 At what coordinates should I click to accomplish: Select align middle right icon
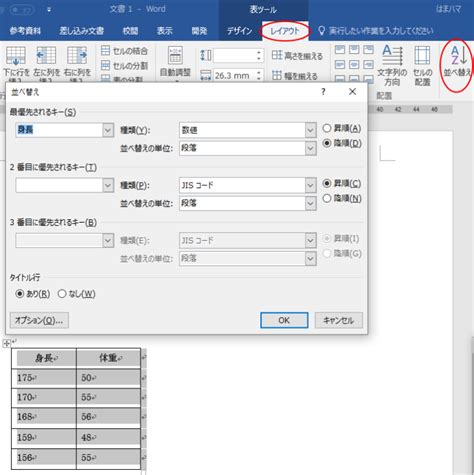(x=368, y=64)
